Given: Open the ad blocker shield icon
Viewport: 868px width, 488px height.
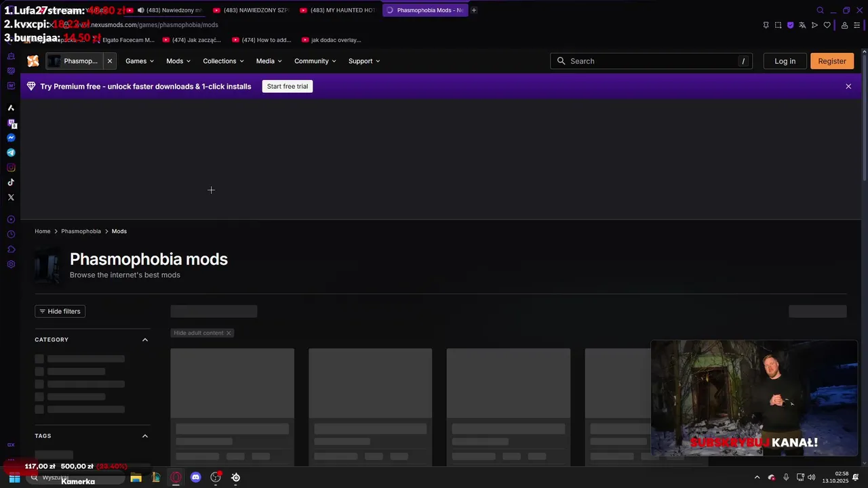Looking at the screenshot, I should (x=790, y=25).
